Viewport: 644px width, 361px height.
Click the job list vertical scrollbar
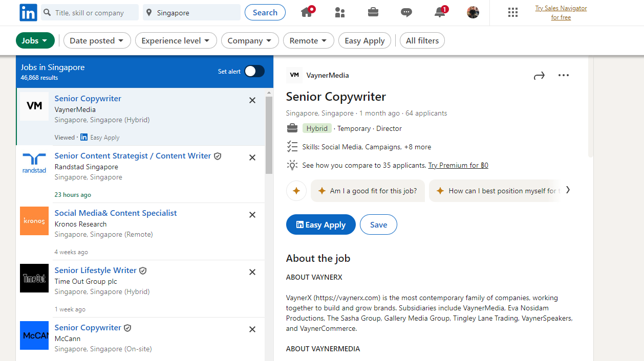(x=269, y=135)
